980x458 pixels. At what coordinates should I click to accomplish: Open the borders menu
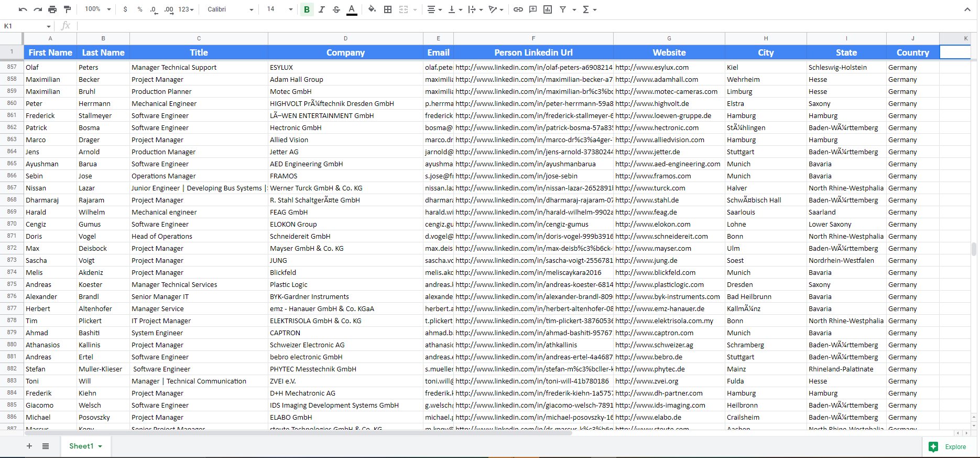[x=388, y=9]
